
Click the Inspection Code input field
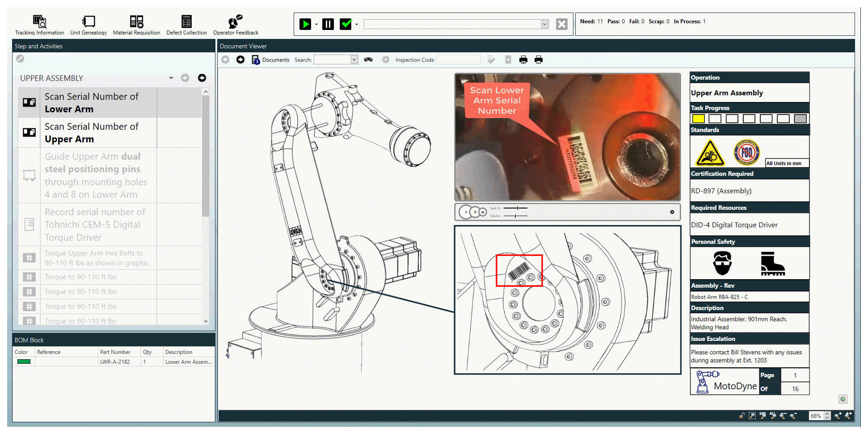[x=459, y=60]
